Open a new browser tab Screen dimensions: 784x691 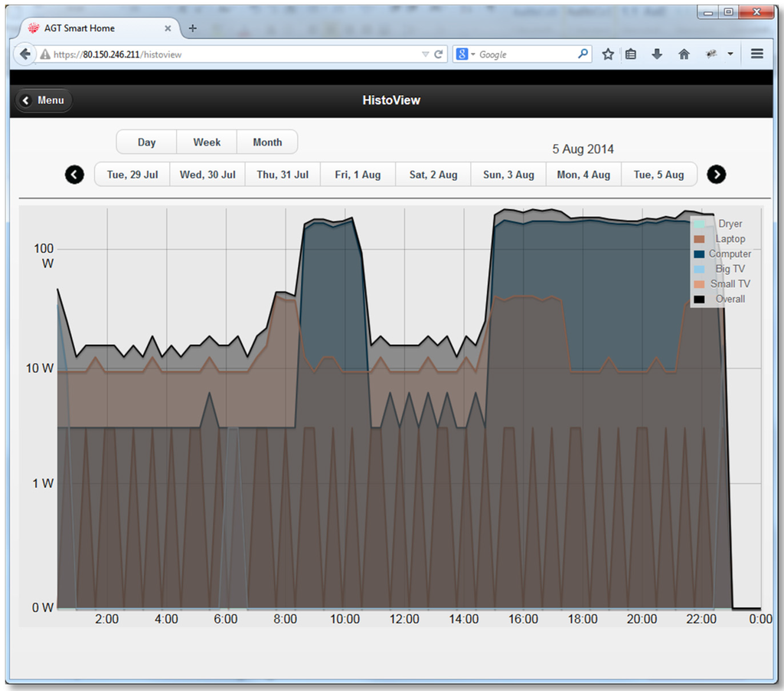pos(192,28)
